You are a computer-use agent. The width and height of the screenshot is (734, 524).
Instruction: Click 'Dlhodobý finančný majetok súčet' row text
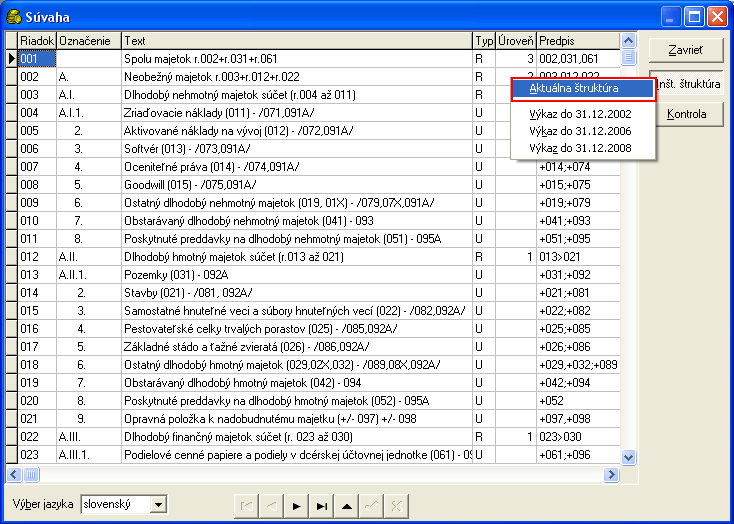(x=238, y=437)
